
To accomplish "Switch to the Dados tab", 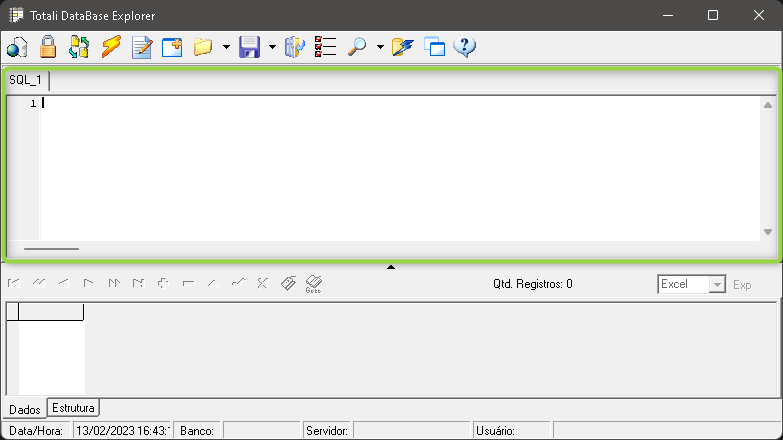I will coord(25,410).
